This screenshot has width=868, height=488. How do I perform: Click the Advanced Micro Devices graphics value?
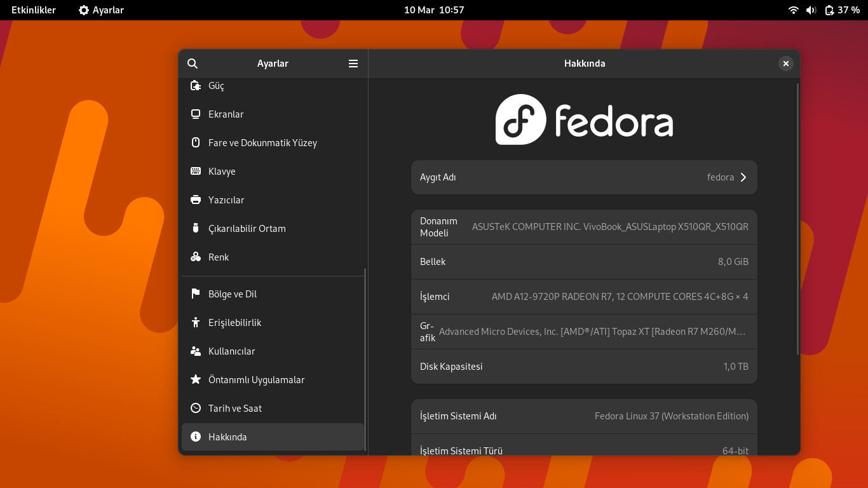click(x=592, y=332)
